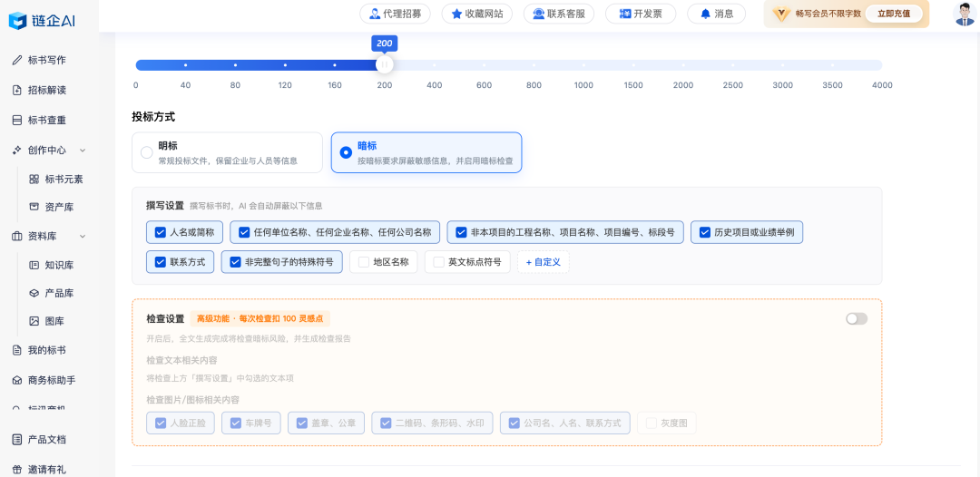Click the 产品文档 list icon

coord(17,440)
